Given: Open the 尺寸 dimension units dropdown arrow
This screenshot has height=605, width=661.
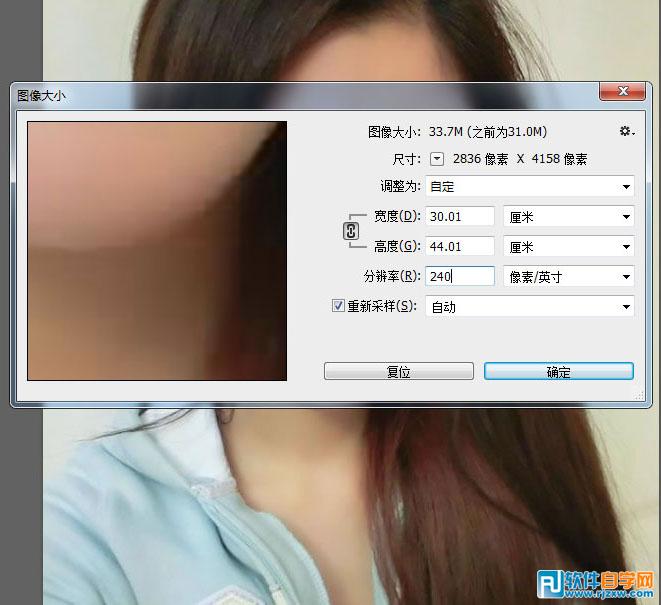Looking at the screenshot, I should pyautogui.click(x=437, y=159).
